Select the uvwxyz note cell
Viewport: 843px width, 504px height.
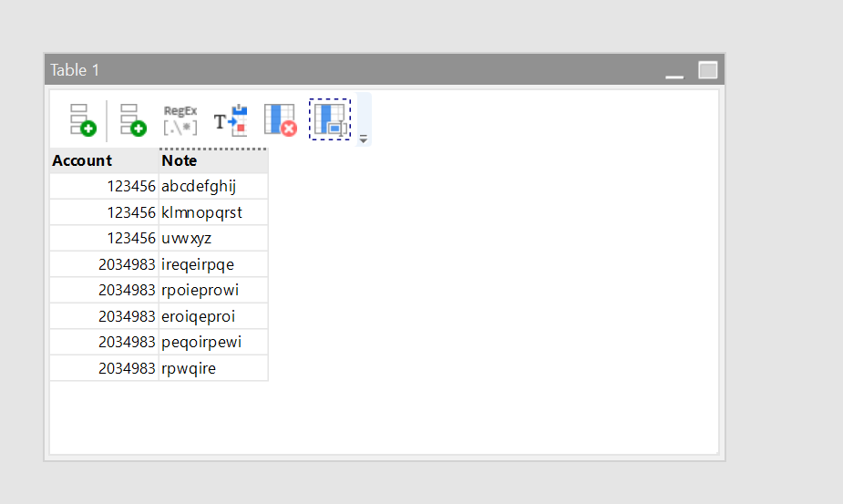click(x=213, y=238)
